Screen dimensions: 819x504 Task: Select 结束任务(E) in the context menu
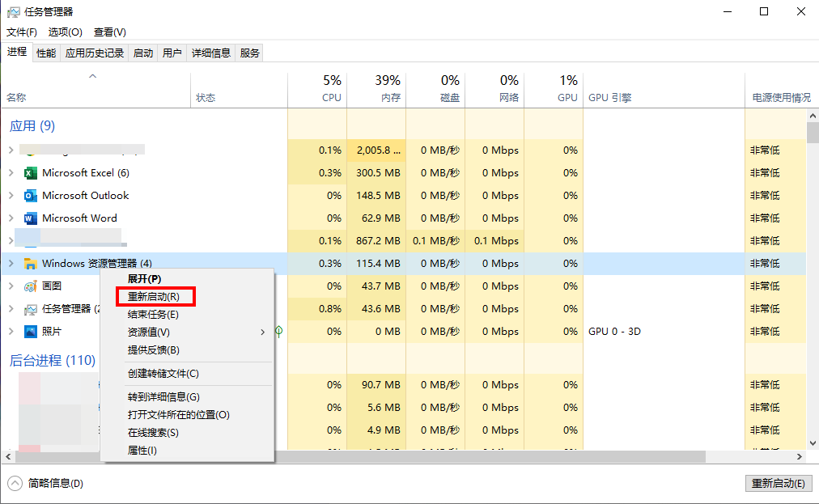[x=153, y=315]
